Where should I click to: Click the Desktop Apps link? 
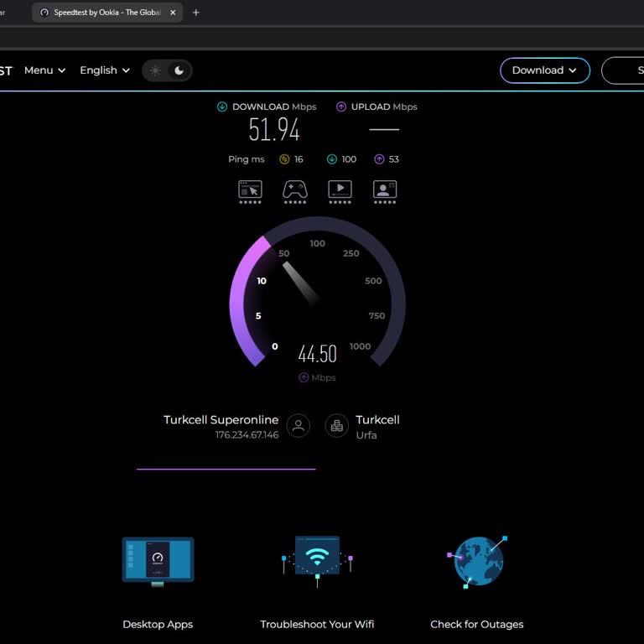coord(158,624)
